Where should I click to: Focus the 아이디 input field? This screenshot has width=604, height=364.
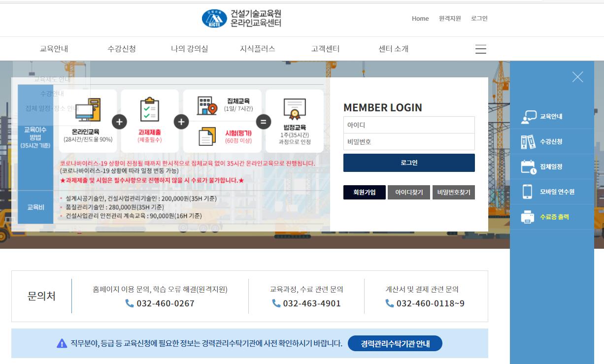point(409,125)
